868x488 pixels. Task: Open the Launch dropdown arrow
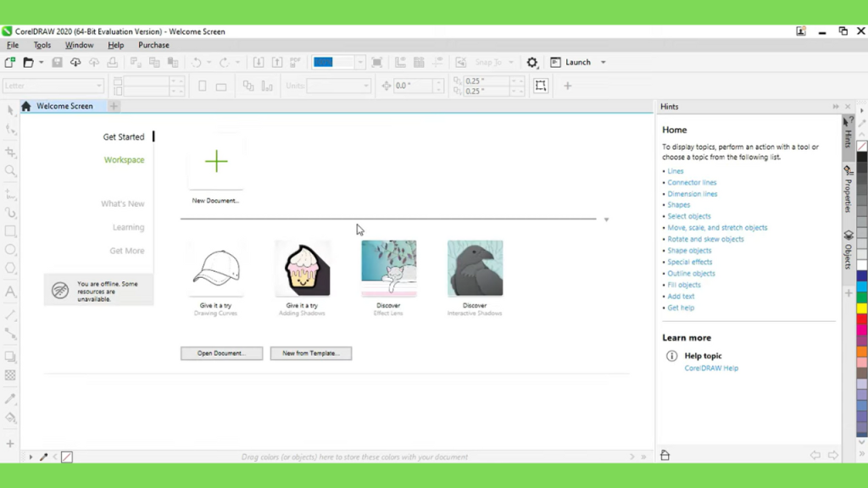(604, 63)
